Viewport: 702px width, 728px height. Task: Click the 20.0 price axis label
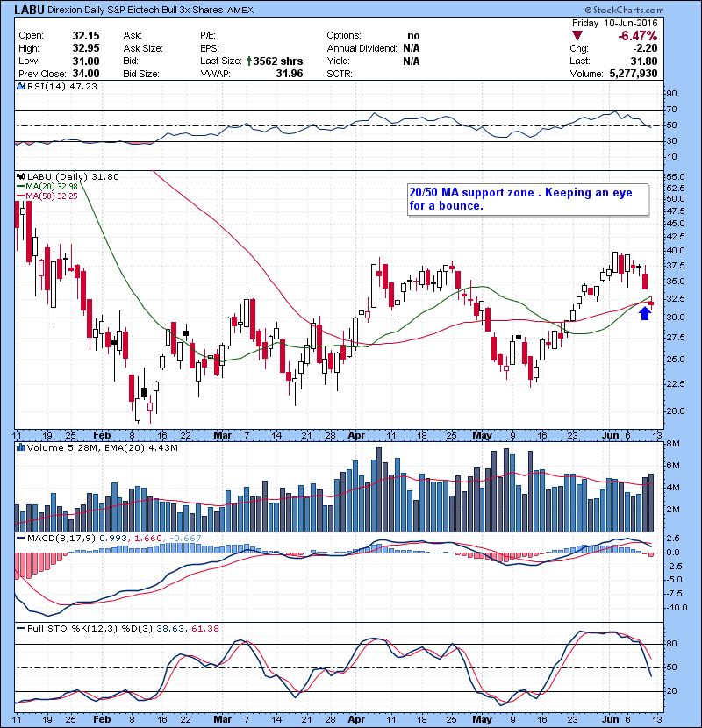[676, 410]
